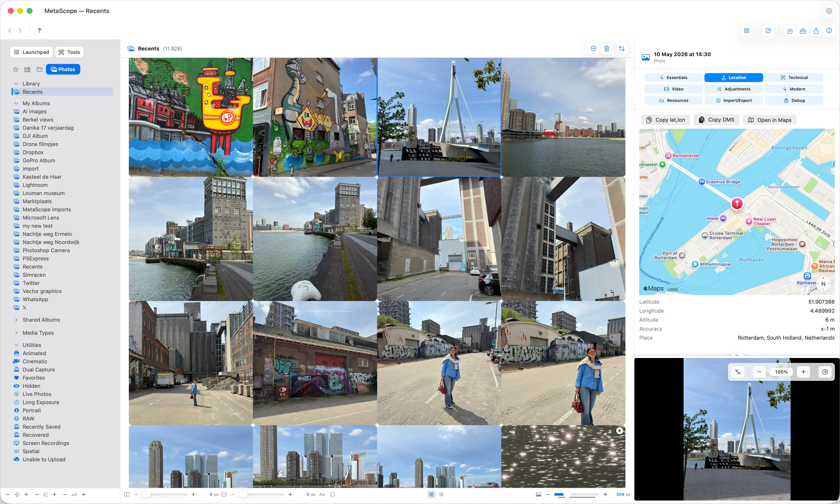Image resolution: width=840 pixels, height=504 pixels.
Task: Click the sort arrows icon above the photo grid
Action: coord(621,49)
